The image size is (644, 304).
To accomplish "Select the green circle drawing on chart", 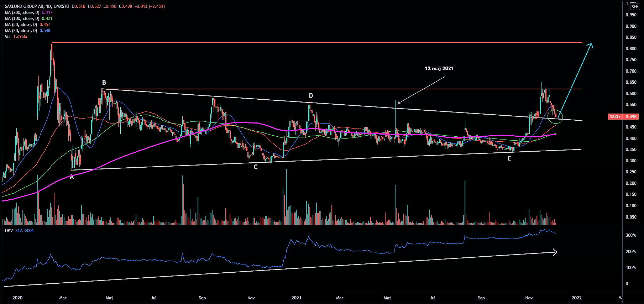I will [555, 117].
